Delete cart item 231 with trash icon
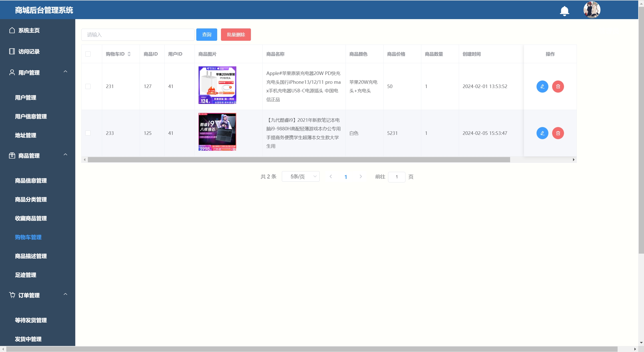 558,87
